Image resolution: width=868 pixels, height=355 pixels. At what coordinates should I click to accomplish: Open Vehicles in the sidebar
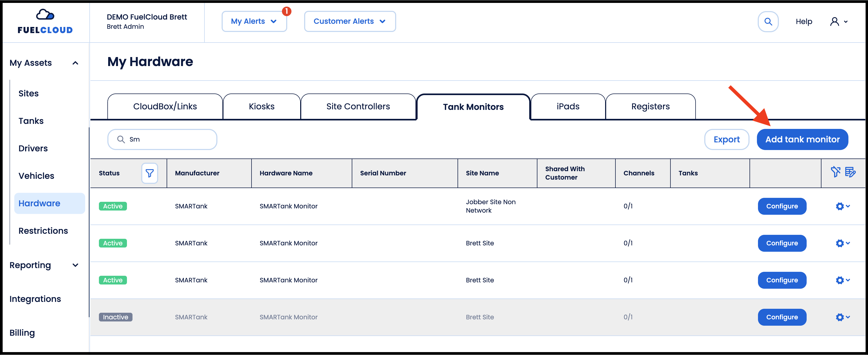36,176
